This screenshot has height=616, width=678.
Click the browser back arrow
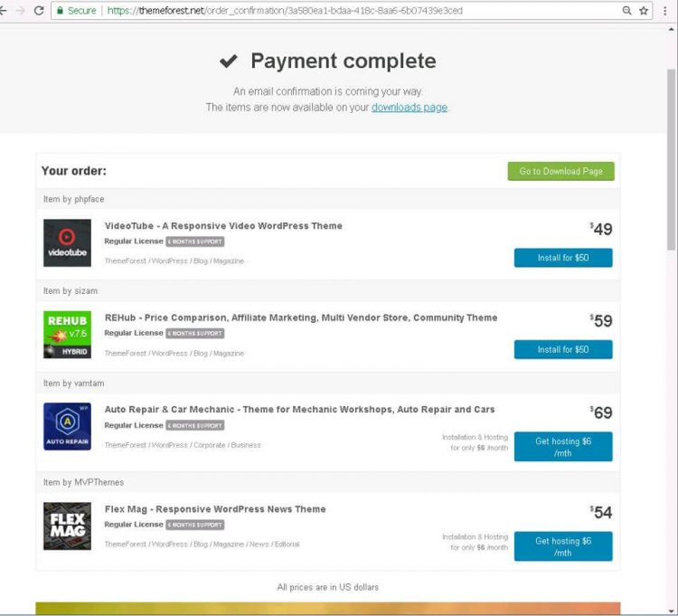3,10
